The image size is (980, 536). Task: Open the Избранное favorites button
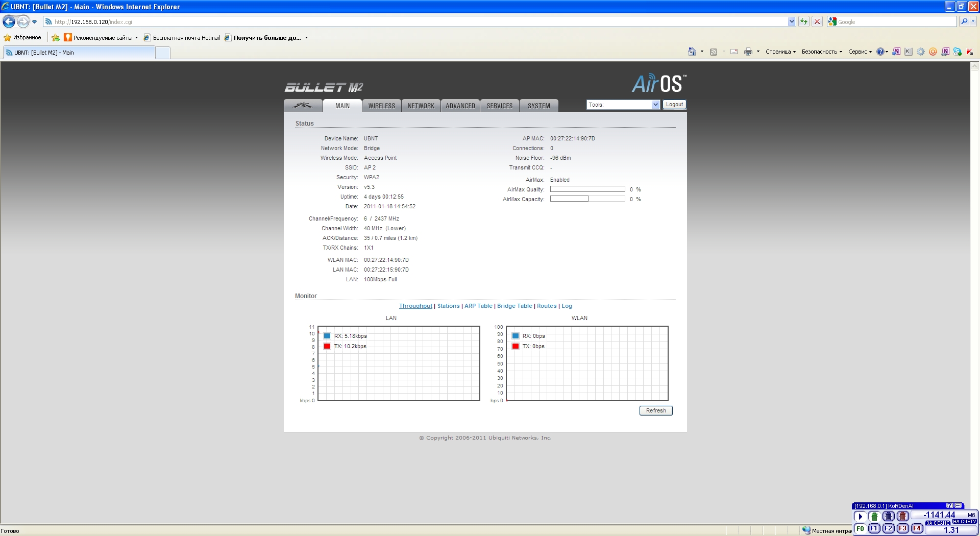pyautogui.click(x=22, y=37)
